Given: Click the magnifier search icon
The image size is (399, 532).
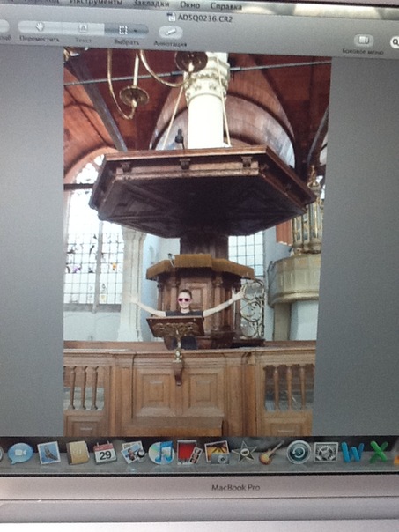Looking at the screenshot, I should point(395,42).
